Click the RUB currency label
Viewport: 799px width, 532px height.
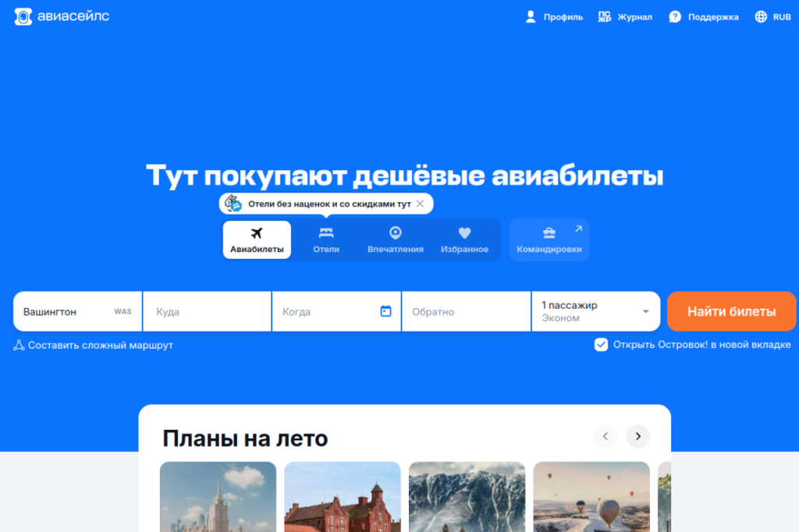pos(782,17)
